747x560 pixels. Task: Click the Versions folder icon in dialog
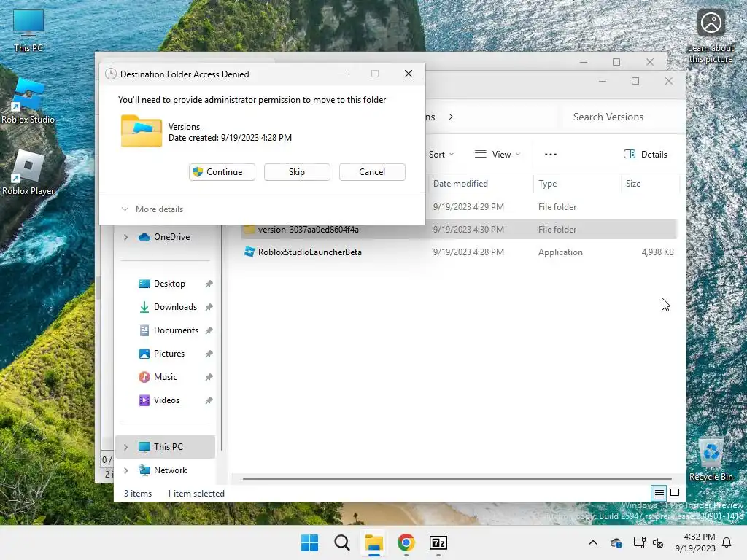pos(142,131)
